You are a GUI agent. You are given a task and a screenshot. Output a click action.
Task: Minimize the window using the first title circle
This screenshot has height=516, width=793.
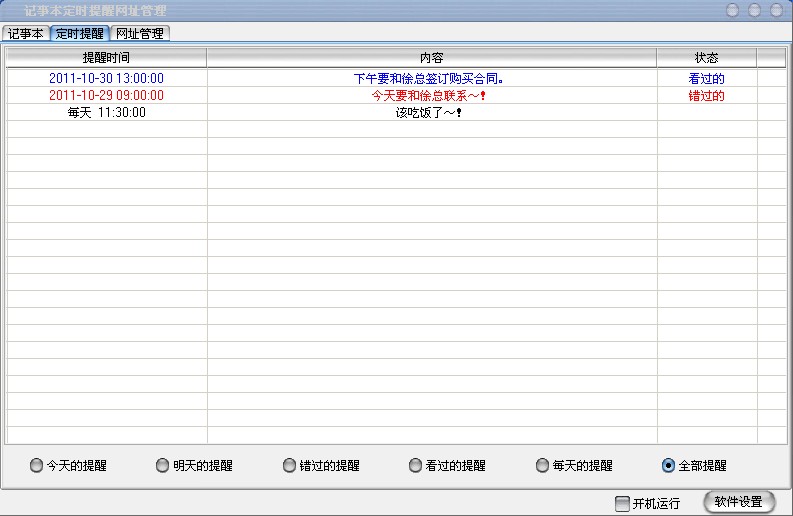[732, 10]
